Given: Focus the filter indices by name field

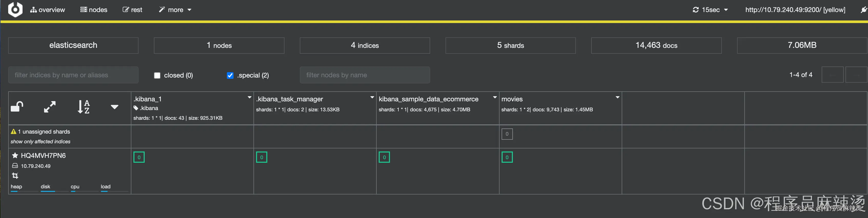Looking at the screenshot, I should pos(73,75).
